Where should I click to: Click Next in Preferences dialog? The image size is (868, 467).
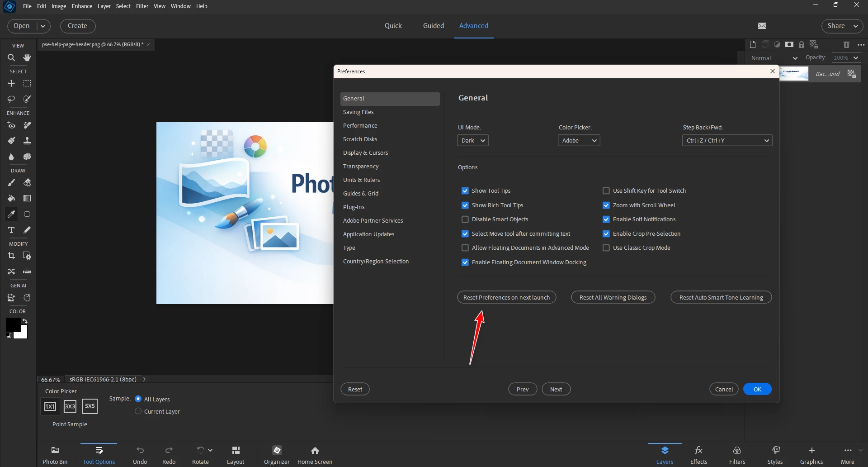556,389
